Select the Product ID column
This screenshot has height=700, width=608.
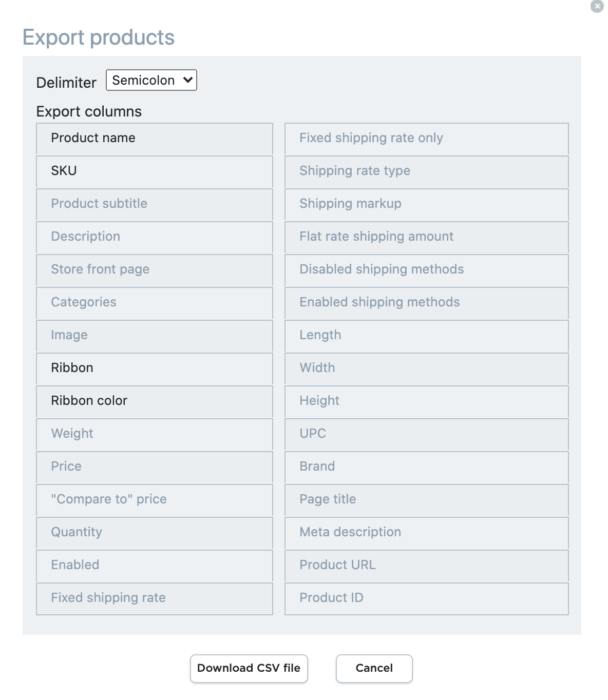tap(426, 598)
